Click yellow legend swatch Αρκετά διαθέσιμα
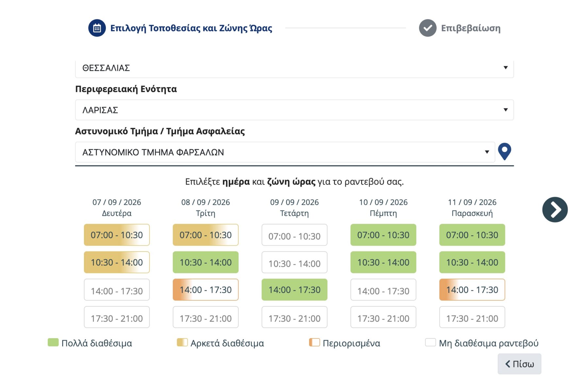588x382 pixels. (182, 342)
